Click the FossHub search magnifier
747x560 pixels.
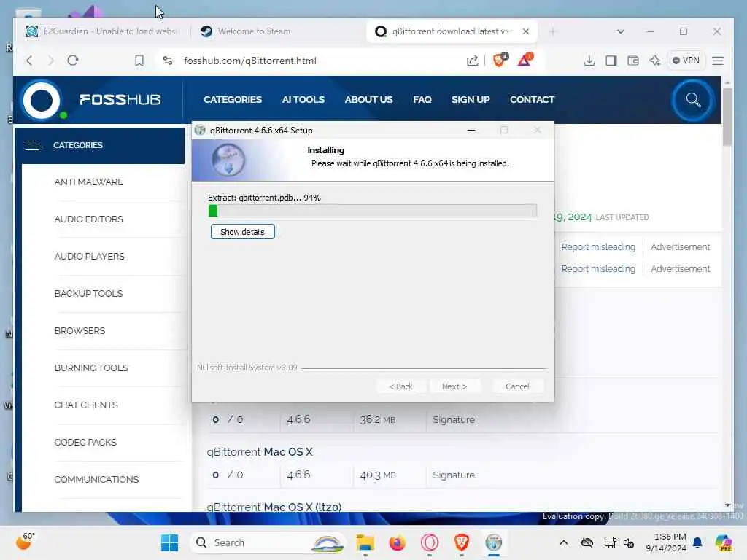pyautogui.click(x=693, y=100)
